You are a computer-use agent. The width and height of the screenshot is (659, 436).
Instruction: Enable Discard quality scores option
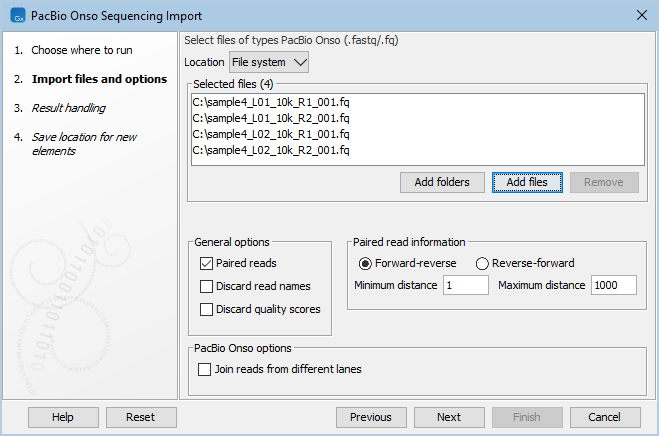click(207, 309)
